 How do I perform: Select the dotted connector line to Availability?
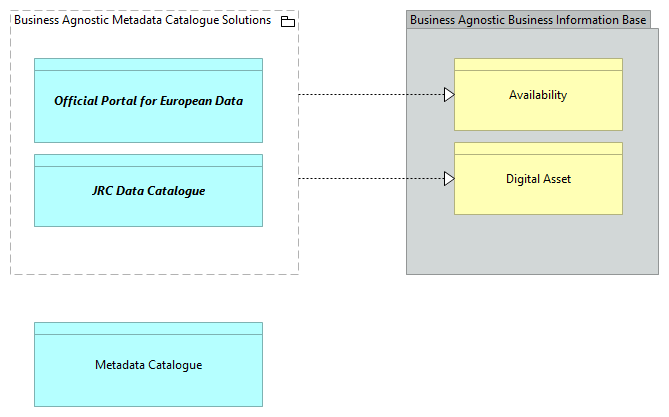[x=371, y=94]
